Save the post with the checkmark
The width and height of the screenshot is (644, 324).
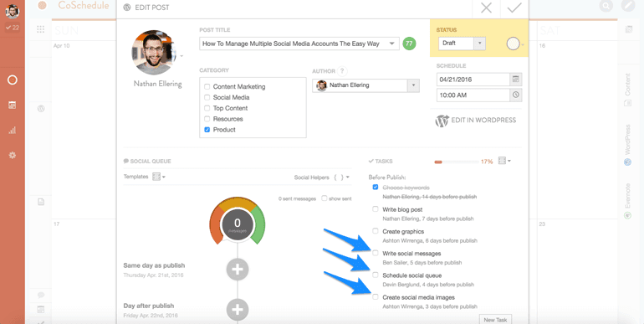[514, 8]
